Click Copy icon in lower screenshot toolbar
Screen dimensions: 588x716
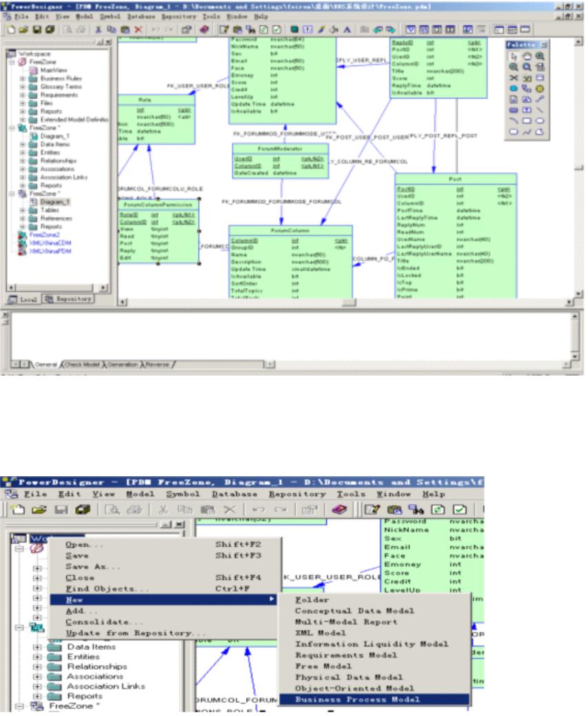[185, 509]
